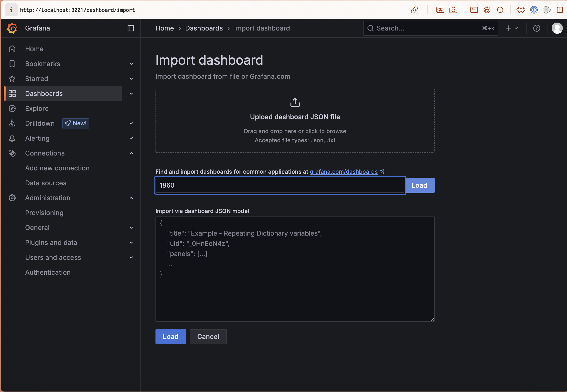This screenshot has height=392, width=567.
Task: Click the 1Password extension icon
Action: 534,10
